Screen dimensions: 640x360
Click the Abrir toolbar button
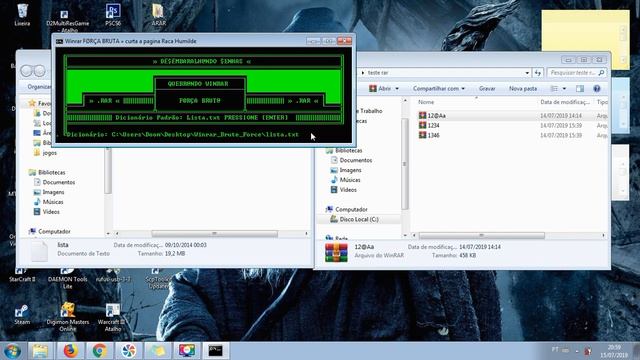pos(380,89)
